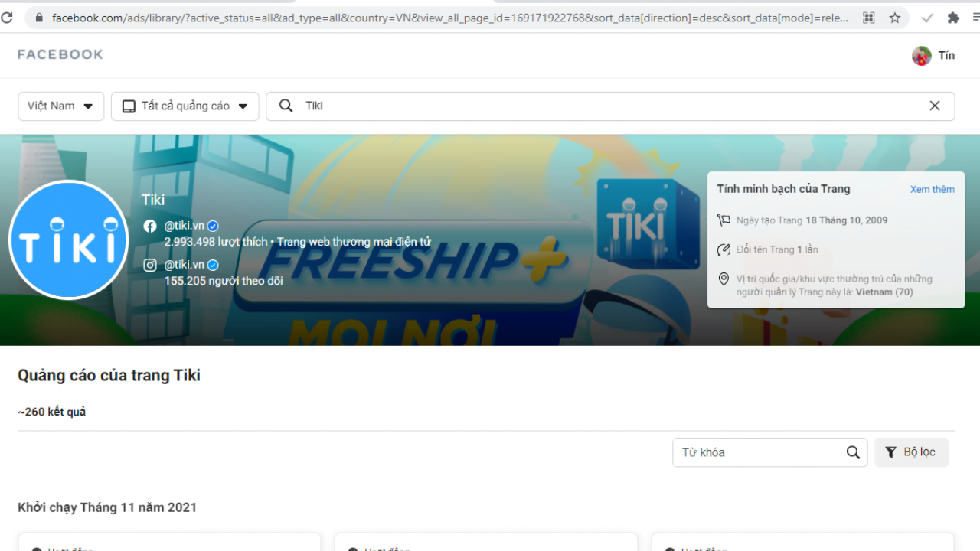Click the browser address bar URL
The height and width of the screenshot is (551, 980).
point(452,18)
